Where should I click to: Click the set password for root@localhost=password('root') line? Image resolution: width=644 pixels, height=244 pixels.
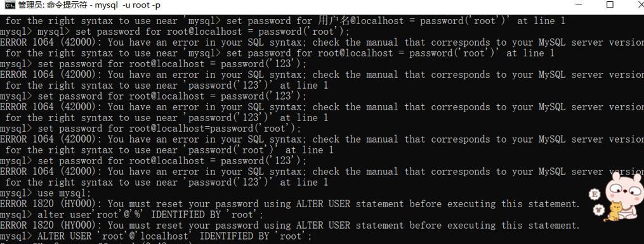pos(151,129)
